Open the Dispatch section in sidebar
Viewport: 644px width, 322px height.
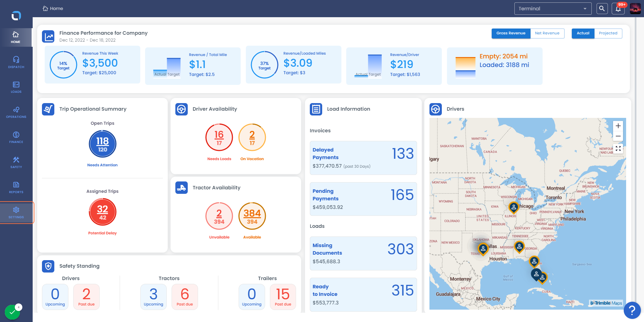click(x=16, y=63)
